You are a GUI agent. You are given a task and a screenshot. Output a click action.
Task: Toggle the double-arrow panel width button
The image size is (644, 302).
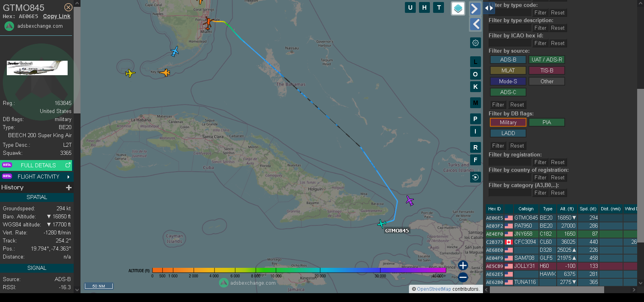click(x=489, y=8)
